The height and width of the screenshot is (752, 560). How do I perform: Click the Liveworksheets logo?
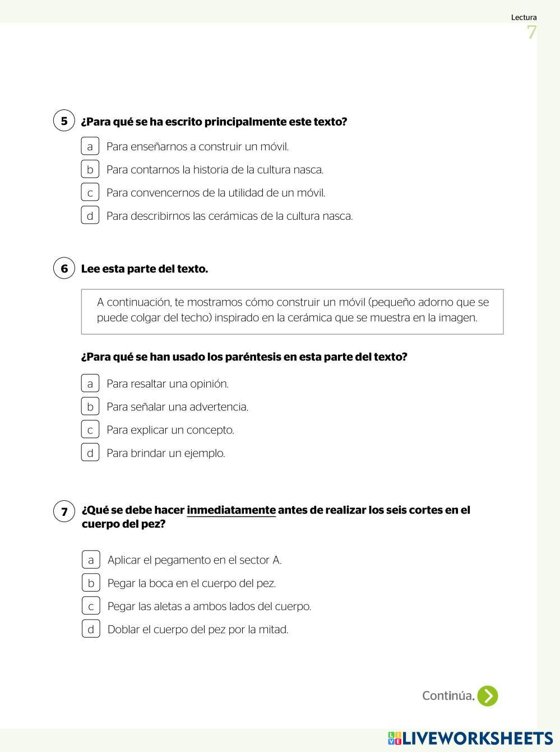point(470,738)
